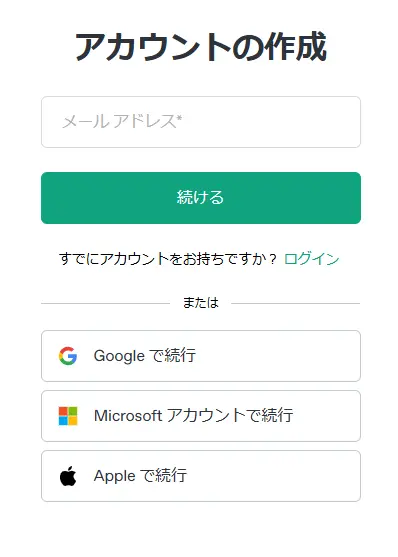398x557 pixels.
Task: Click the green 続ける button
Action: click(201, 198)
